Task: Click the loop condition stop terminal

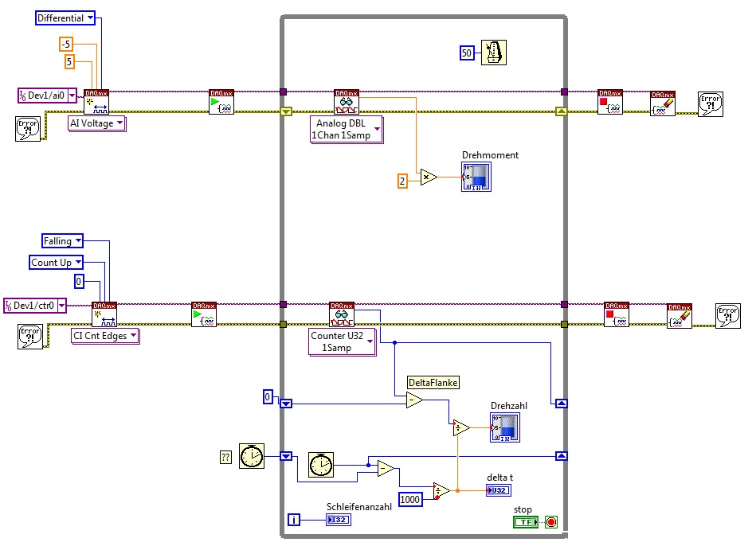Action: (x=551, y=522)
